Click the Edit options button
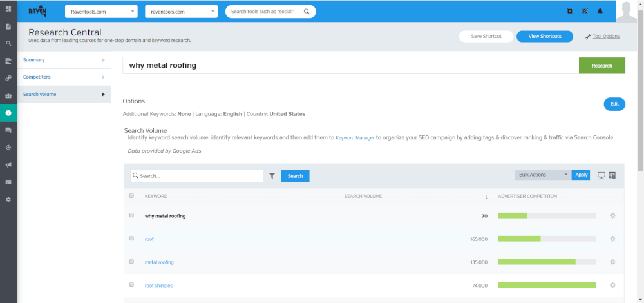Screen dimensions: 644x303 614,104
